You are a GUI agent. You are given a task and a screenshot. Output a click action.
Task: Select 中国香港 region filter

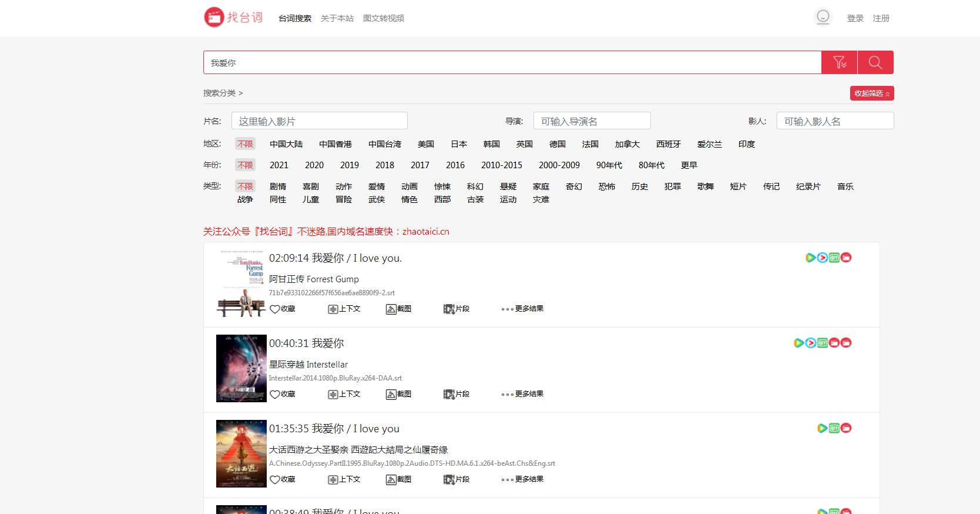coord(335,144)
